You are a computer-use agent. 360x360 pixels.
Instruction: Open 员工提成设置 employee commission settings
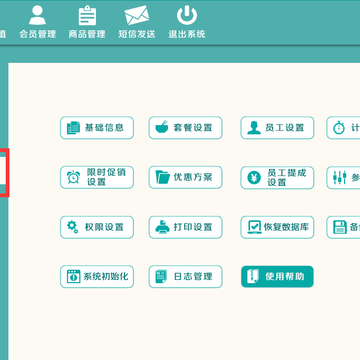(277, 177)
